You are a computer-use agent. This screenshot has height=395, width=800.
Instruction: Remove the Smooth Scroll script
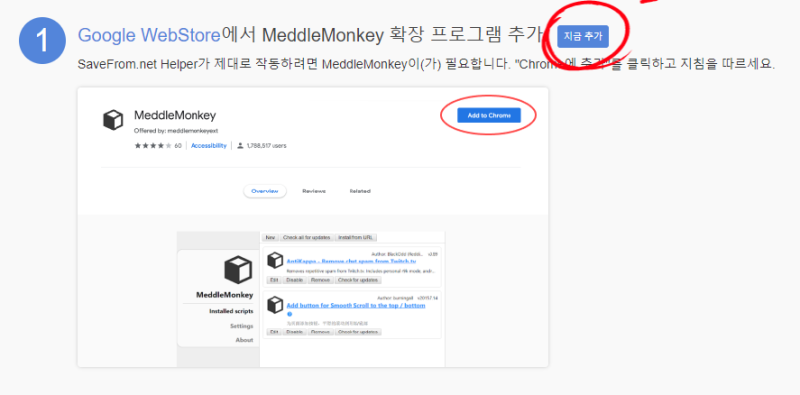click(x=320, y=332)
